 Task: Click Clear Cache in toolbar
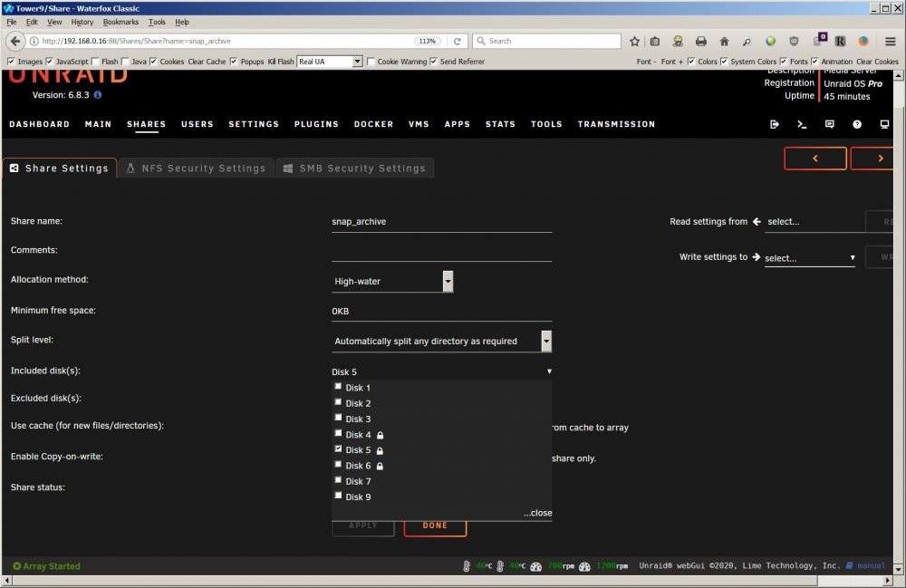click(207, 62)
